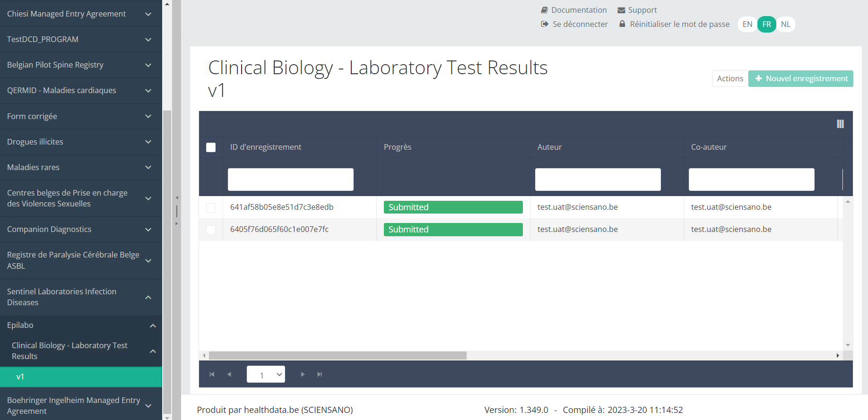This screenshot has width=868, height=420.
Task: Click Nouvel enregistrement button
Action: click(x=801, y=78)
